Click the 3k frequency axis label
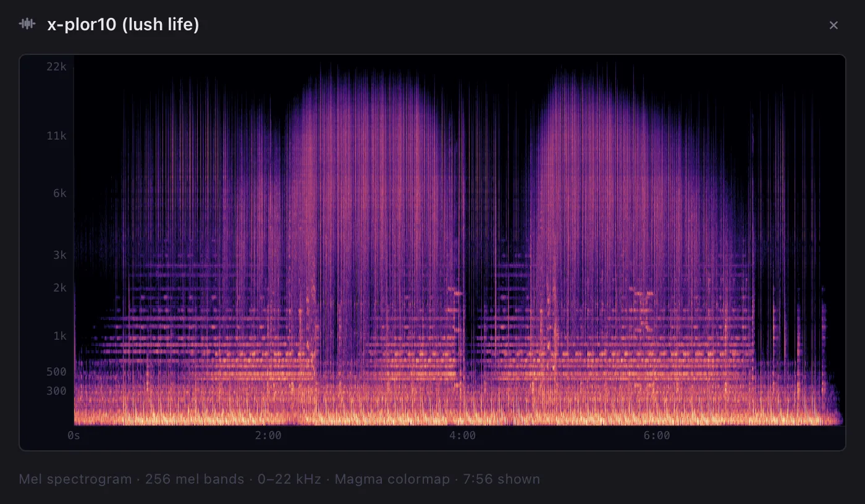This screenshot has width=865, height=504. tap(59, 254)
